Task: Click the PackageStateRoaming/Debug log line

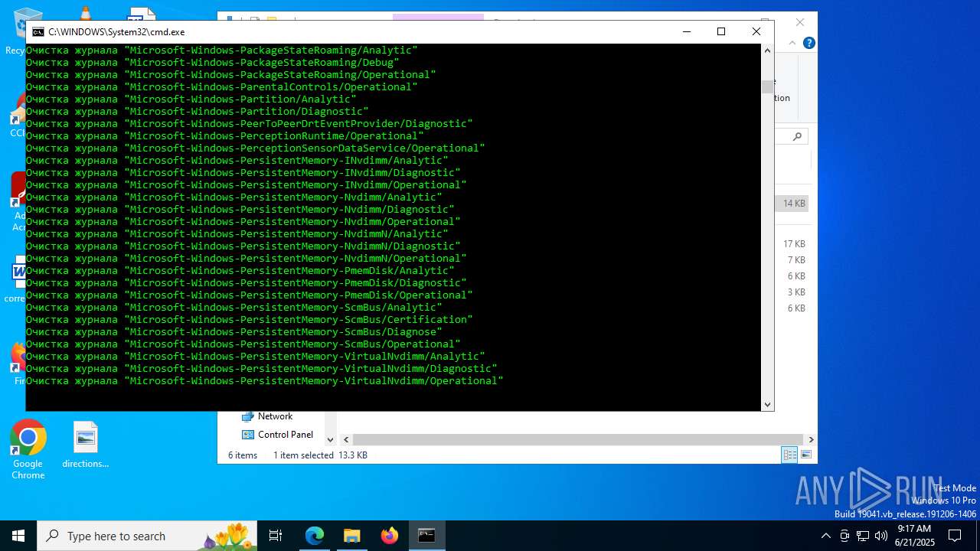Action: click(213, 63)
